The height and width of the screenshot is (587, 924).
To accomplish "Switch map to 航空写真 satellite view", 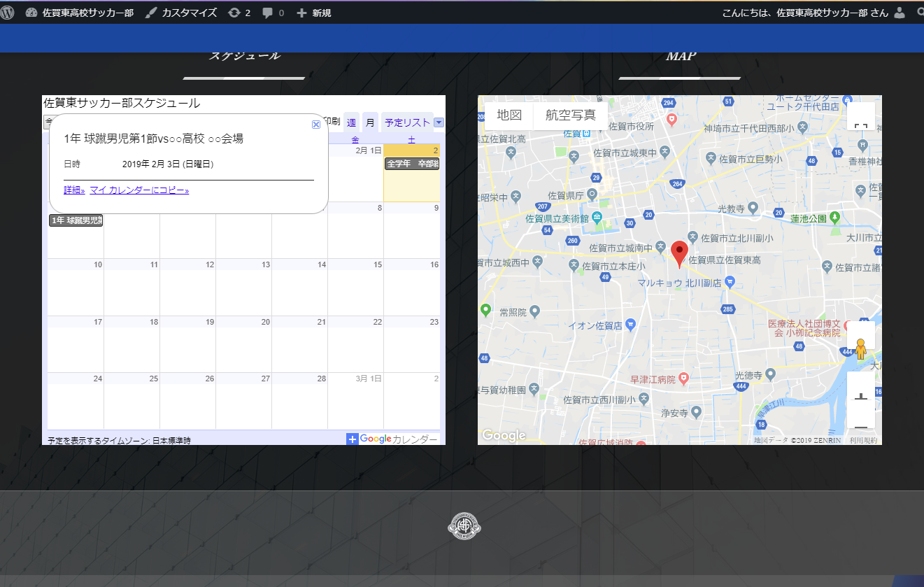I will [x=571, y=115].
